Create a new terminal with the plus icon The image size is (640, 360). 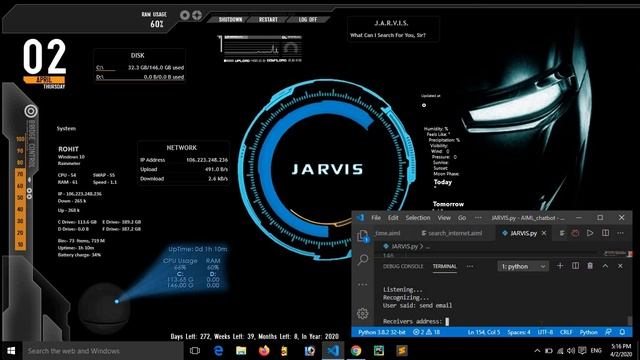(x=560, y=266)
